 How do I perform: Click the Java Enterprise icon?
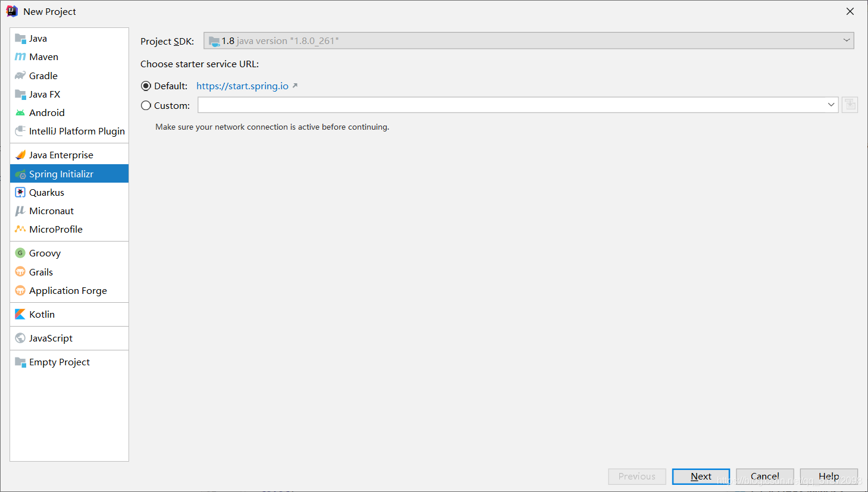tap(20, 155)
